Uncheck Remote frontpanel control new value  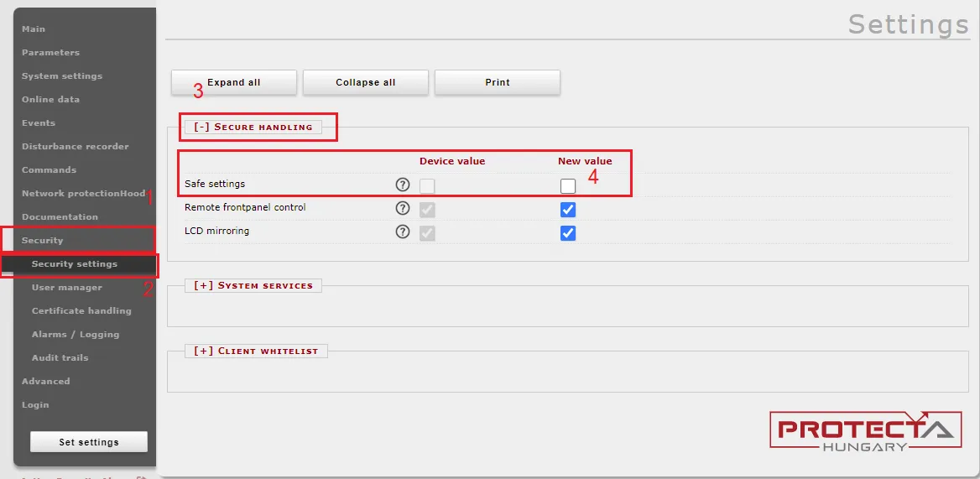coord(567,210)
